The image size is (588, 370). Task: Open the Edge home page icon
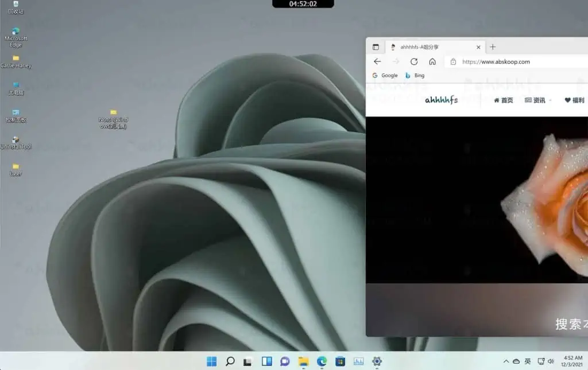[x=432, y=61]
